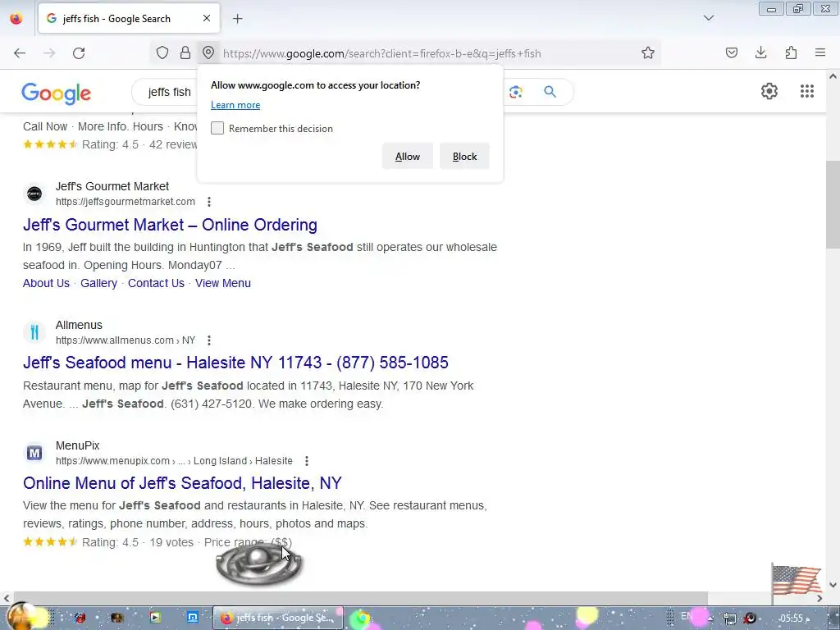
Task: Open more options for MenuPix result
Action: point(307,461)
